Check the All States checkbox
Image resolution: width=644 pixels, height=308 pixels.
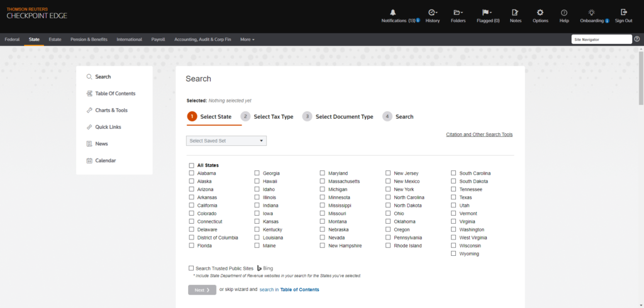[x=192, y=165]
